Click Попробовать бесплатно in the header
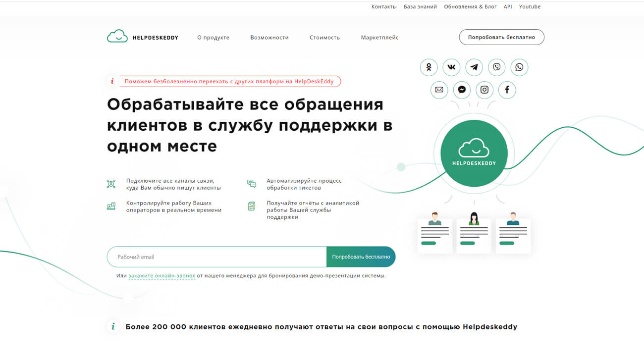The image size is (644, 362). (x=501, y=37)
